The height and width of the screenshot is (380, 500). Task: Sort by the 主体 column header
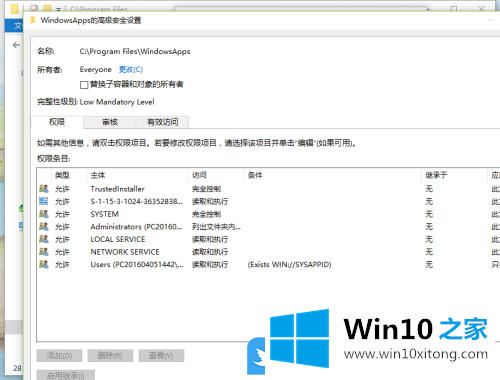138,175
